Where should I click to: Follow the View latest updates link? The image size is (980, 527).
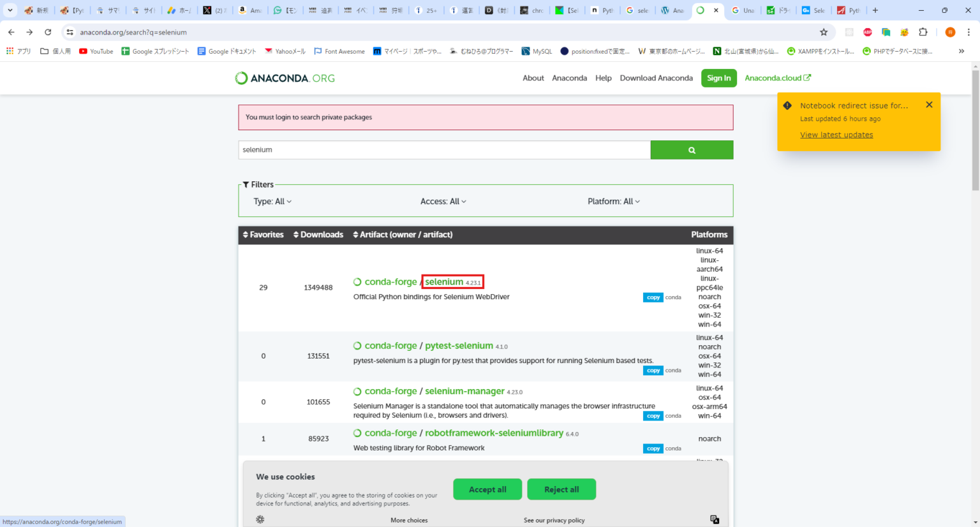[x=836, y=135]
